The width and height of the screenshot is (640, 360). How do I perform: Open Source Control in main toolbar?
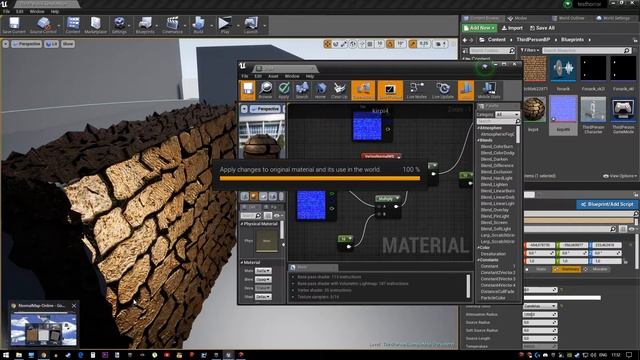[x=43, y=24]
